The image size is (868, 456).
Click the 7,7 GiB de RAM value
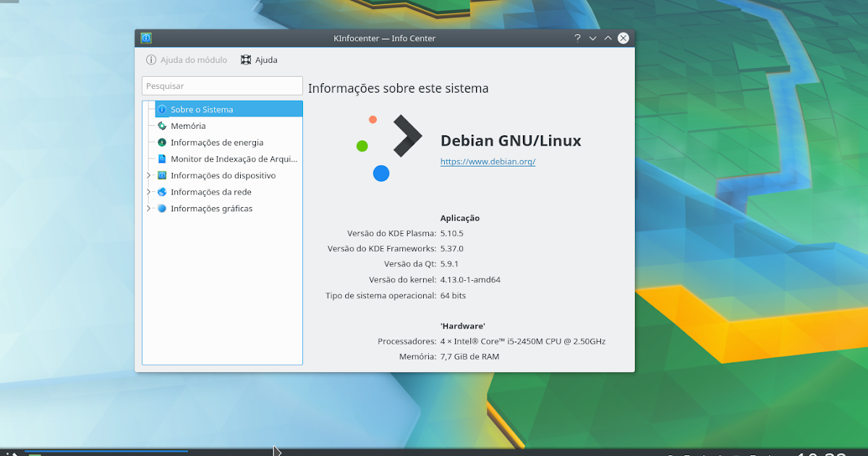(x=469, y=357)
